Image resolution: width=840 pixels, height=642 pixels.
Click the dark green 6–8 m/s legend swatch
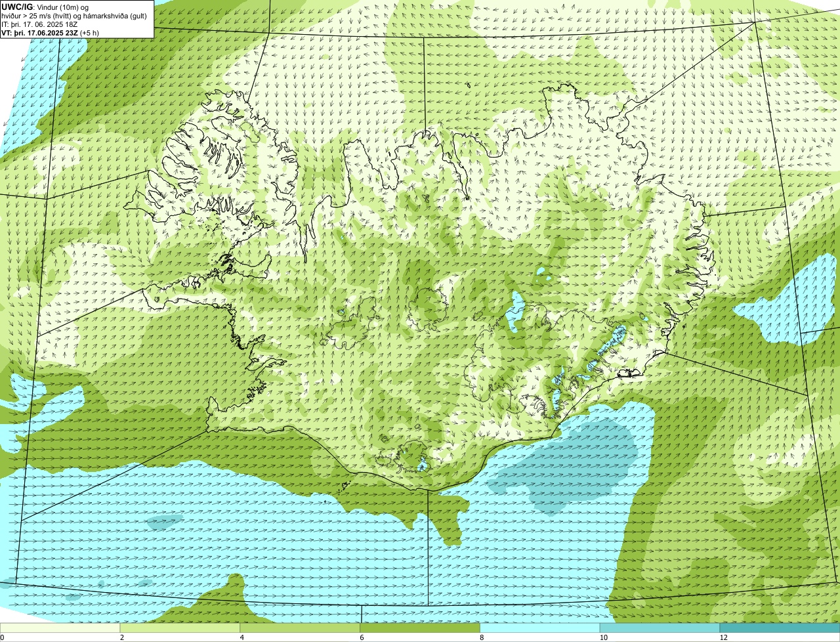pyautogui.click(x=420, y=628)
